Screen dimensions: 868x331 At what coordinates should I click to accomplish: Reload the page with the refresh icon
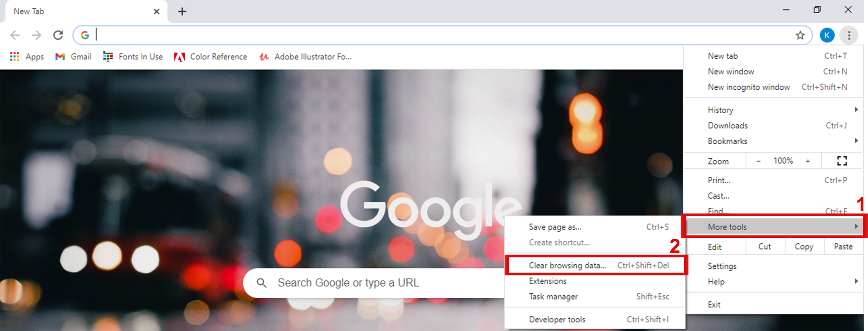point(58,35)
